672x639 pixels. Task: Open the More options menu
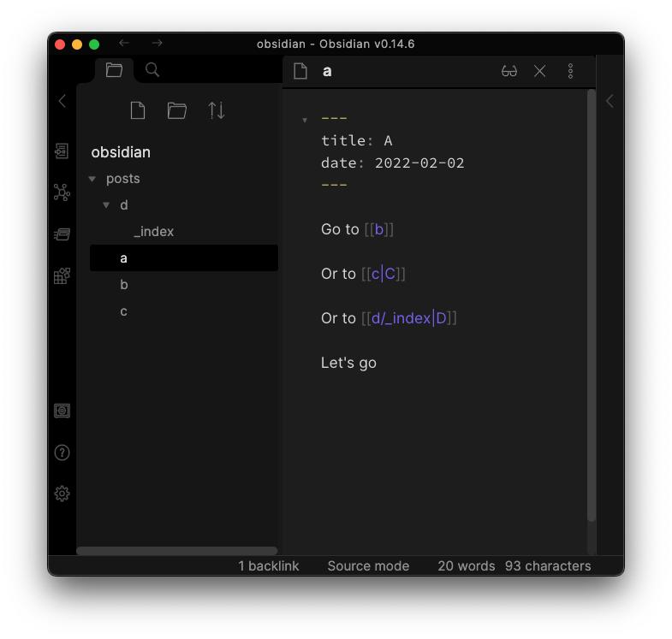point(570,71)
